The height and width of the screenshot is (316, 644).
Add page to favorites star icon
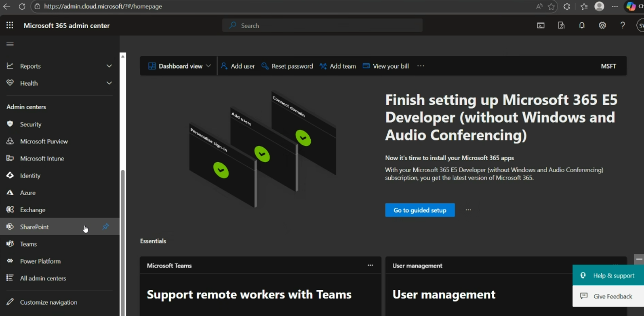(551, 6)
